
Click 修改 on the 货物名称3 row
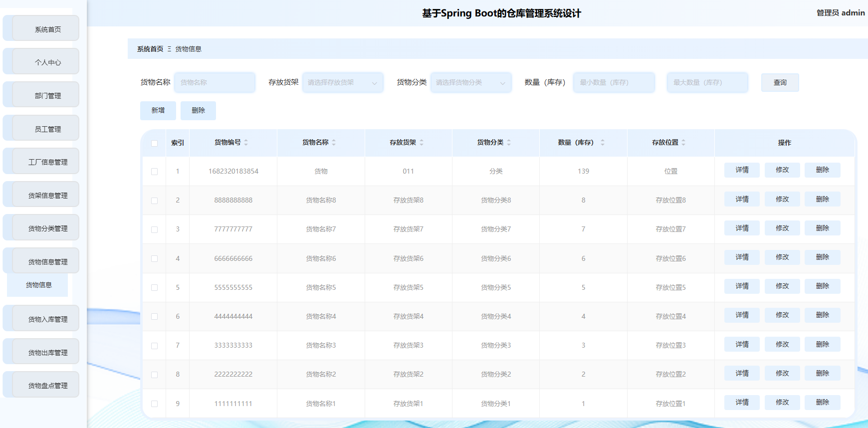pyautogui.click(x=782, y=345)
